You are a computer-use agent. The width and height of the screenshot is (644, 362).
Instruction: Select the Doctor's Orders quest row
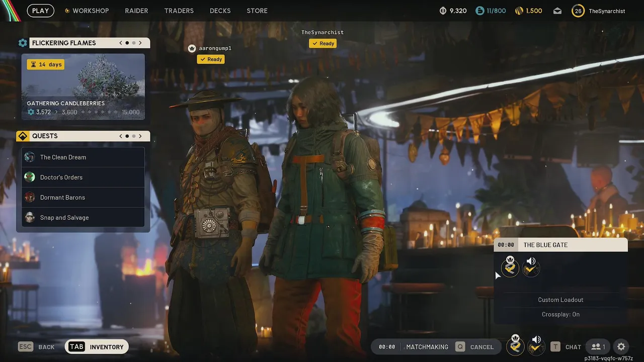point(83,177)
